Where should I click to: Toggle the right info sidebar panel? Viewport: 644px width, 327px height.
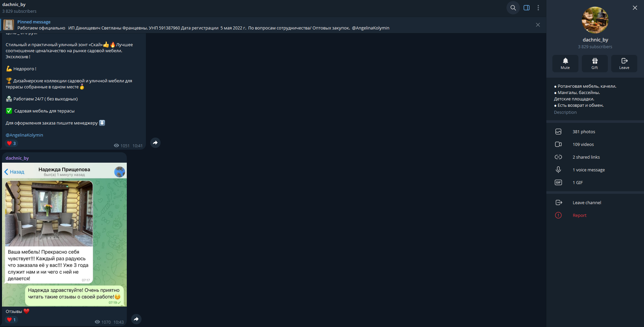(x=527, y=8)
